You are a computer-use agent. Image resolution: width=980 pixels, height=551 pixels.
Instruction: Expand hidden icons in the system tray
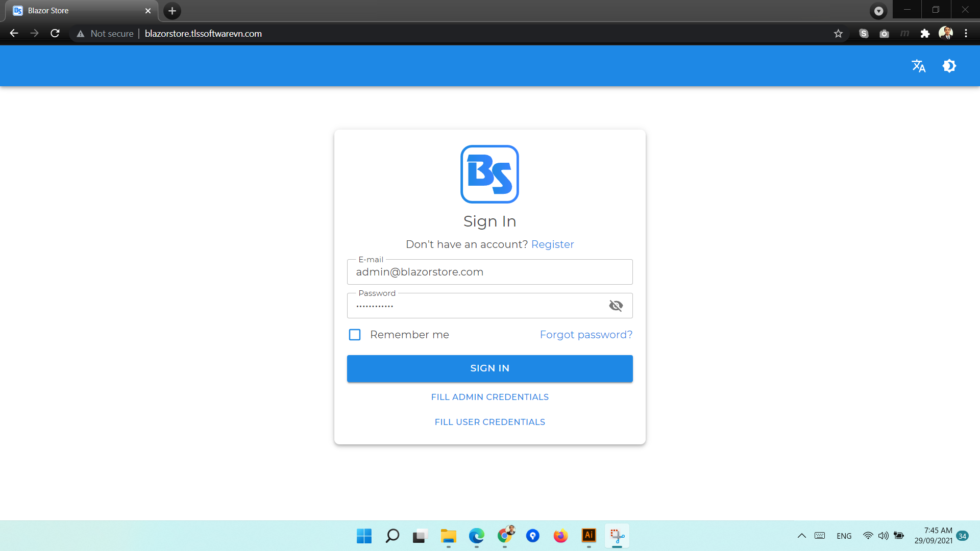[801, 536]
